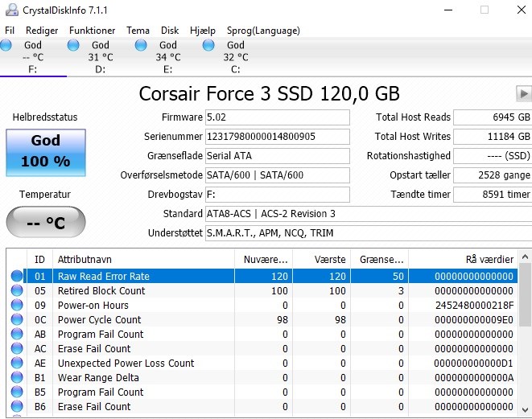Click the Firmware field showing 5.02
Image resolution: width=532 pixels, height=419 pixels.
277,117
